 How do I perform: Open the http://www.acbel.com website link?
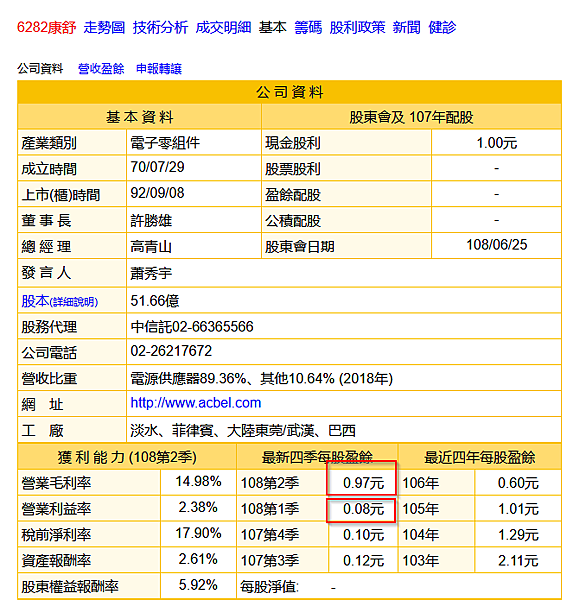tap(196, 403)
